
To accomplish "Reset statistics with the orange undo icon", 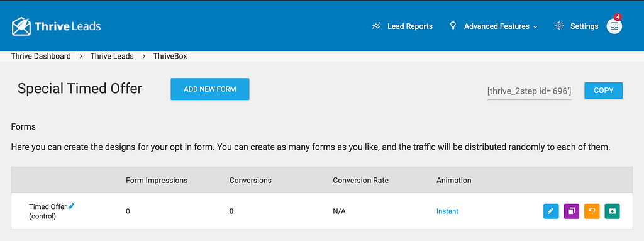I will [x=592, y=211].
